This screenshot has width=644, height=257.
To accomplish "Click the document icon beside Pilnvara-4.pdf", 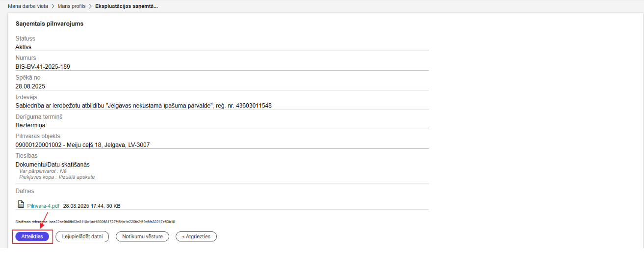I will coord(21,204).
